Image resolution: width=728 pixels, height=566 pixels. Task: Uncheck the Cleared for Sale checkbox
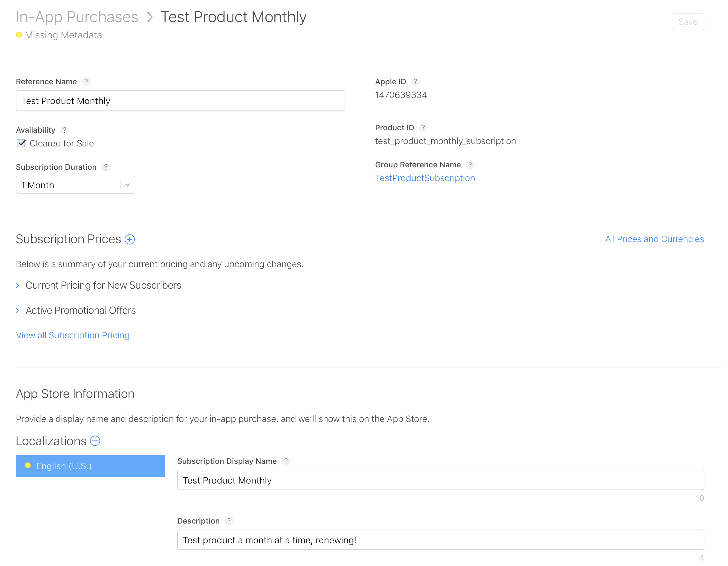(21, 144)
